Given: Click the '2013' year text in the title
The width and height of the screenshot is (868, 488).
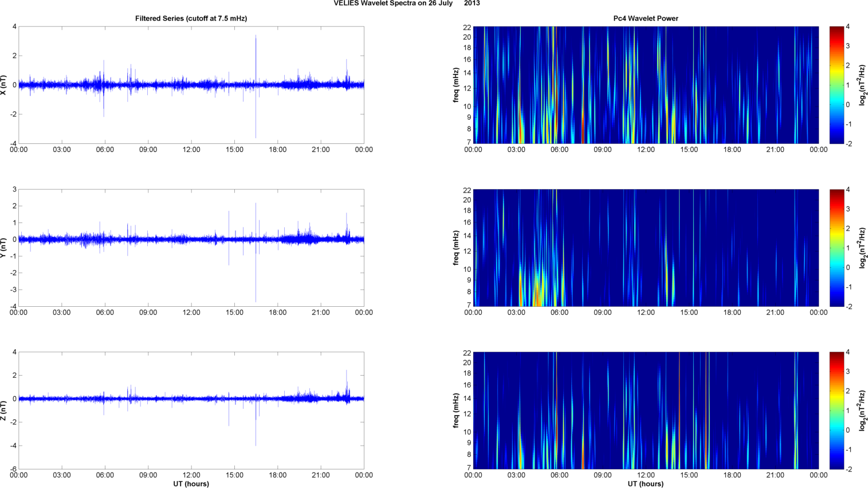Looking at the screenshot, I should (x=472, y=3).
